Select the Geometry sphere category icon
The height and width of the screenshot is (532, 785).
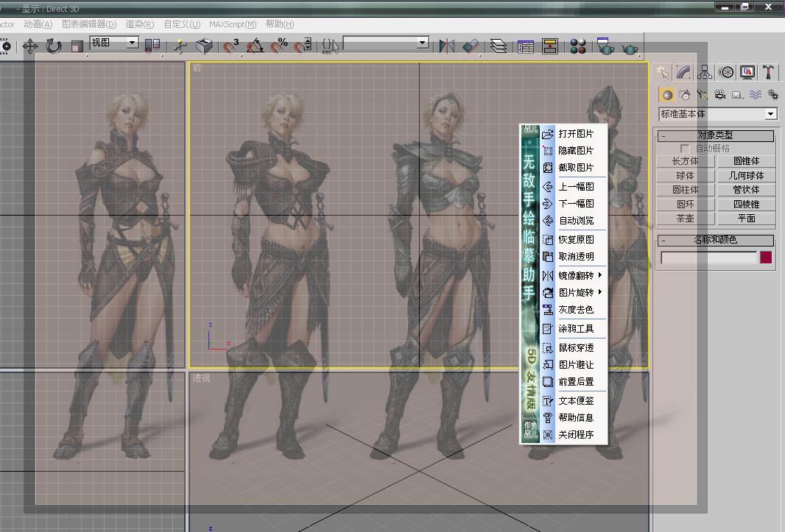coord(667,95)
